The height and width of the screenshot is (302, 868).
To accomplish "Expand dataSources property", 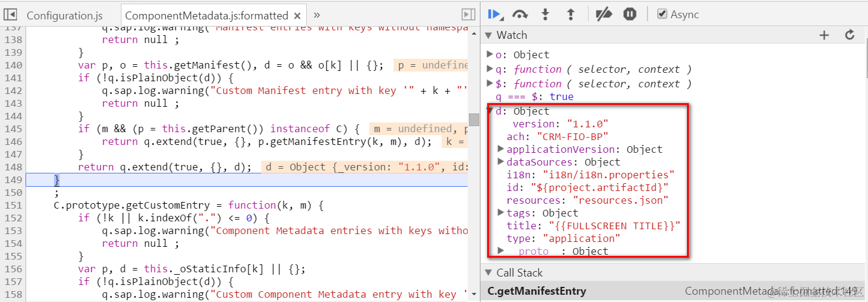I will [501, 162].
